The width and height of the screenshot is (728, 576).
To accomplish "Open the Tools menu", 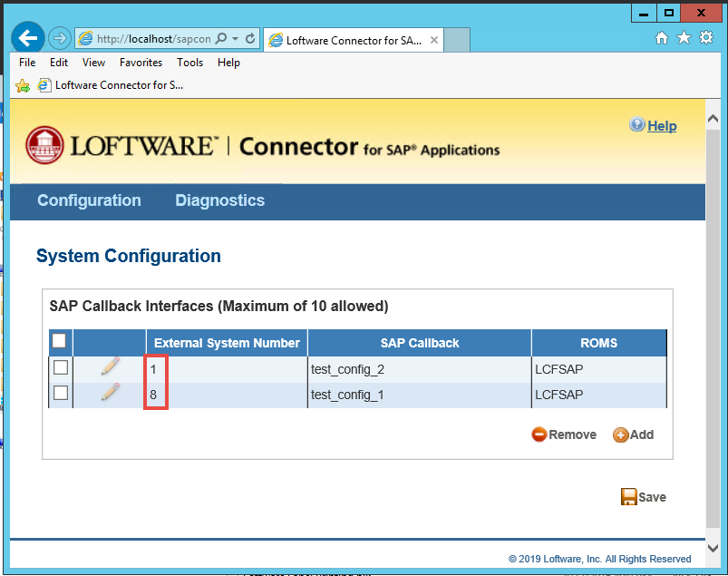I will pos(189,63).
